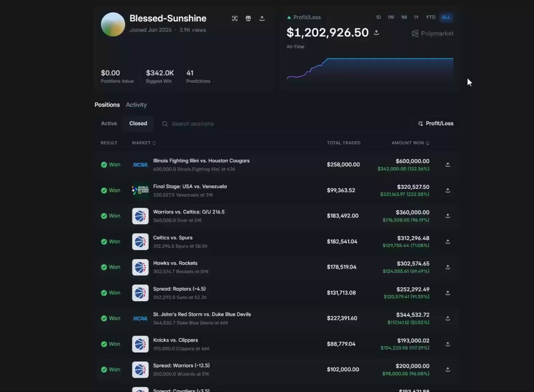Share the Illinois Fighting Illini vs. Houston row
Screen dimensions: 534x392
click(x=448, y=164)
